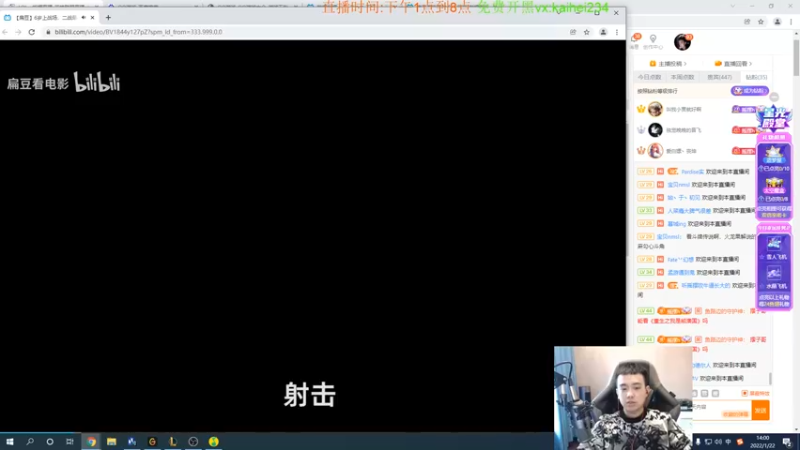Open the creation center lightbulb icon

(653, 39)
